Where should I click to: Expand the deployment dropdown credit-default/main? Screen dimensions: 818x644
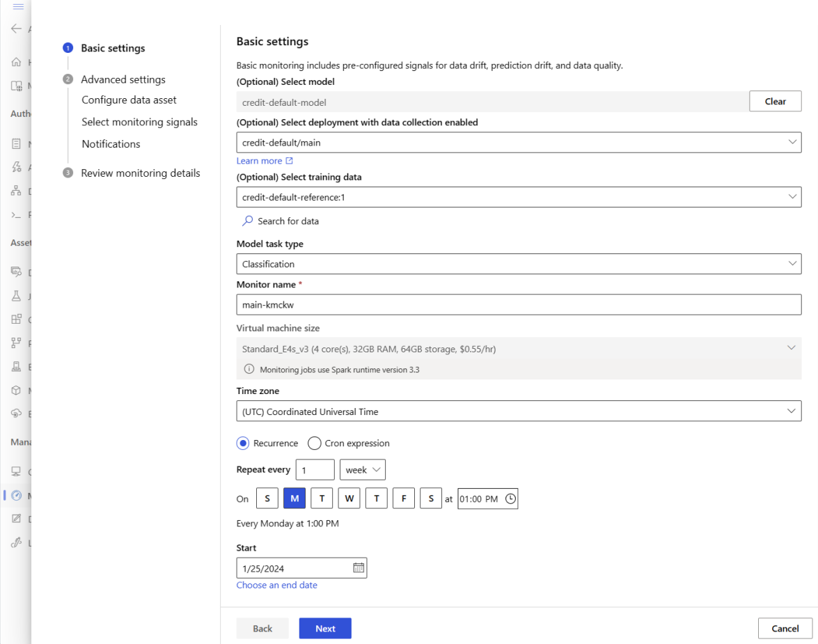point(518,142)
